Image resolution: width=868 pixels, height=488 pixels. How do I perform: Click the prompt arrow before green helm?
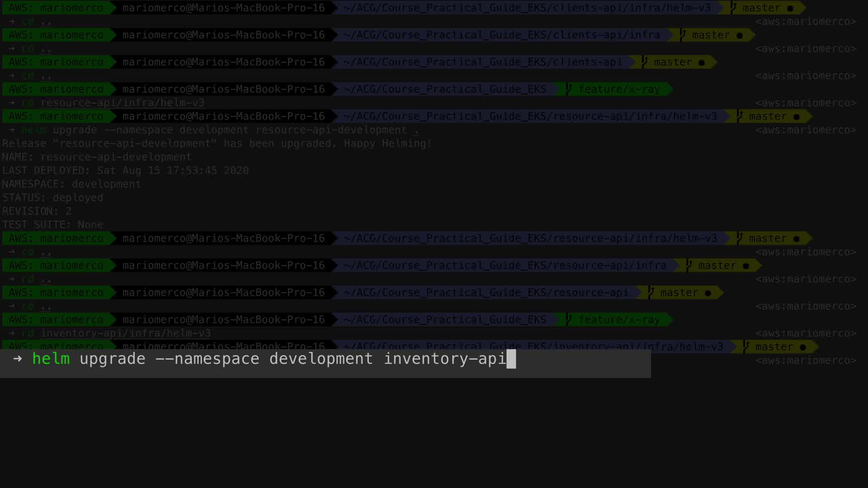(17, 359)
